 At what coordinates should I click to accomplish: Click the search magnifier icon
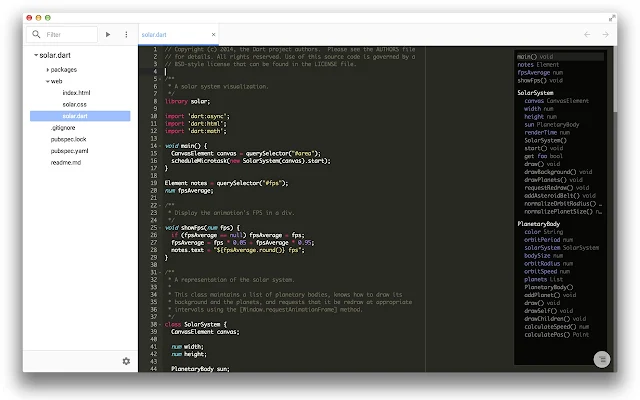[36, 34]
